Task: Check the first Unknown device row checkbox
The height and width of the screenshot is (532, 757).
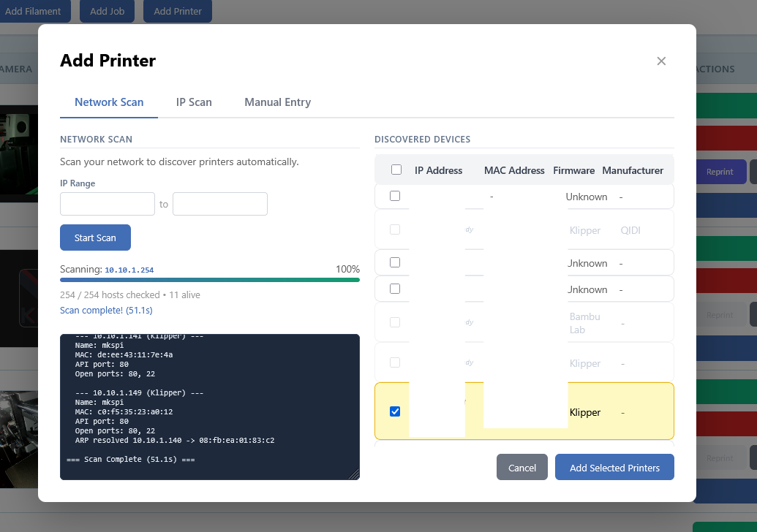Action: (395, 196)
